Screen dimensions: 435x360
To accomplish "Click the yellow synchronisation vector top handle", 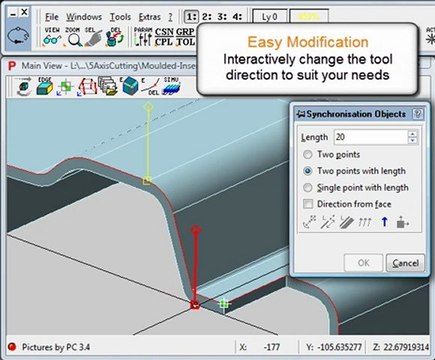I will (148, 107).
